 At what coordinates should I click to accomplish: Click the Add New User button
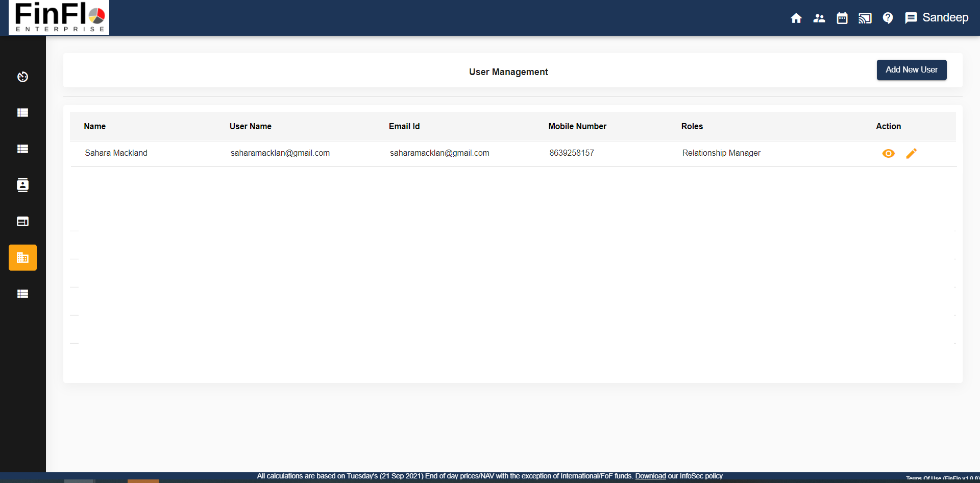point(912,70)
